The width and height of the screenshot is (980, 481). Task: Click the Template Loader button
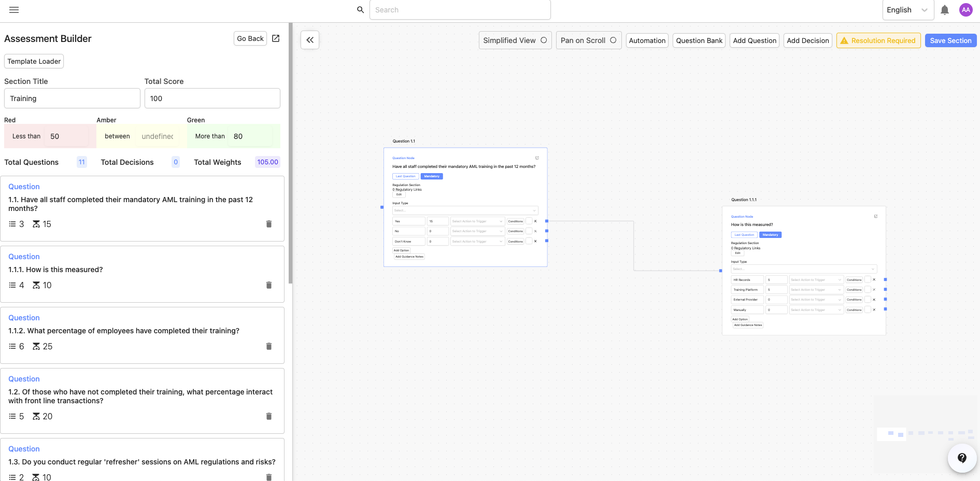[x=34, y=61]
